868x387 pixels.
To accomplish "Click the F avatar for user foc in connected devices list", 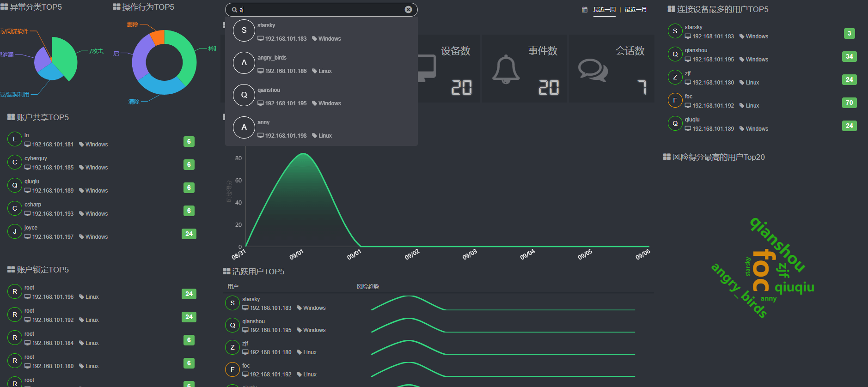I will click(675, 100).
